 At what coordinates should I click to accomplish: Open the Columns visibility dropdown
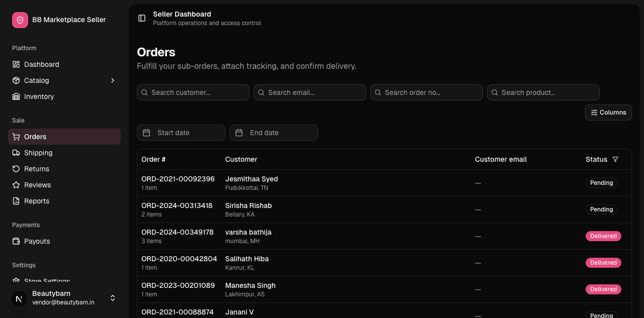point(608,113)
